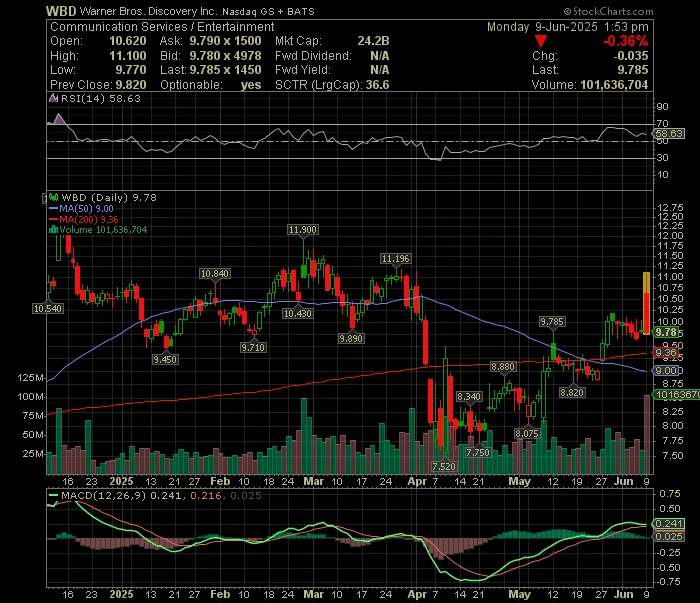Click the Warner Bros. Discovery Inc. company name
The width and height of the screenshot is (700, 603).
[x=149, y=11]
